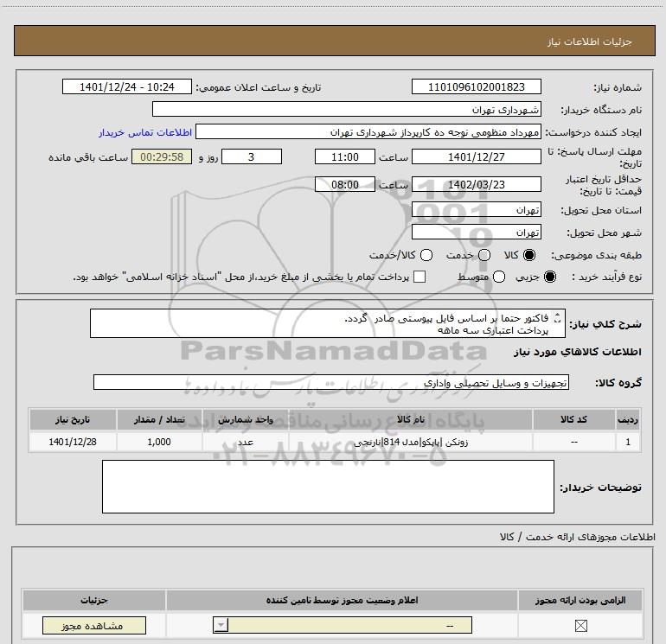Click واحد شمارش column header

click(x=246, y=419)
